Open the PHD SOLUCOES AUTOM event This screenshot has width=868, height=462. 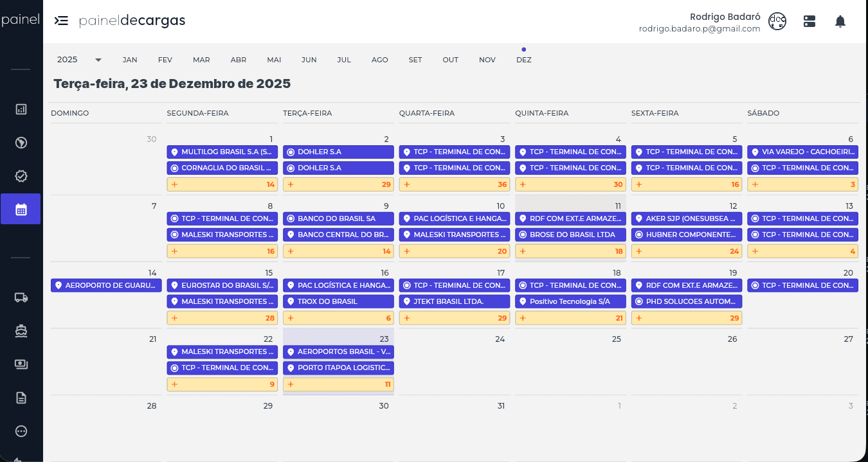tap(687, 301)
